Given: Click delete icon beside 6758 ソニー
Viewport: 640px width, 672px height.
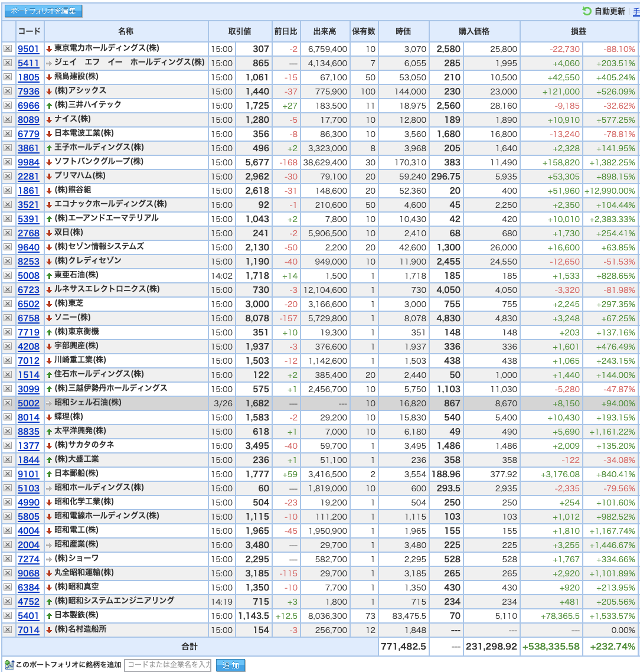Looking at the screenshot, I should click(8, 318).
